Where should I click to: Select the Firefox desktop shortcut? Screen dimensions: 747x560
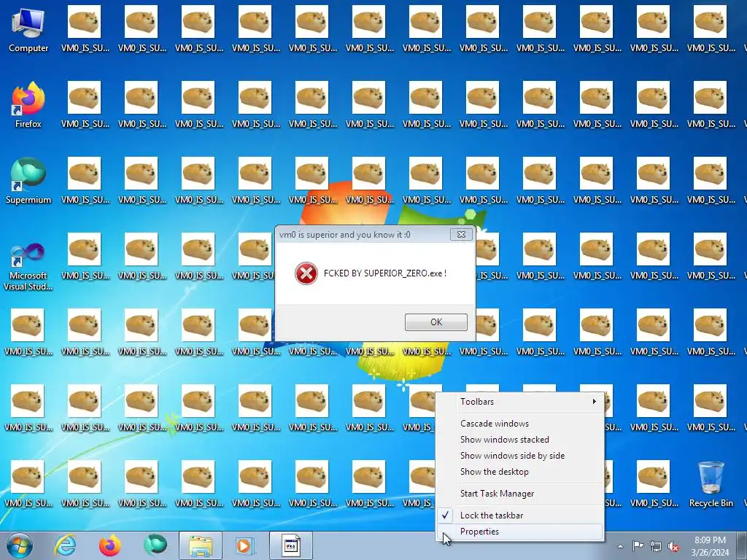pyautogui.click(x=28, y=105)
